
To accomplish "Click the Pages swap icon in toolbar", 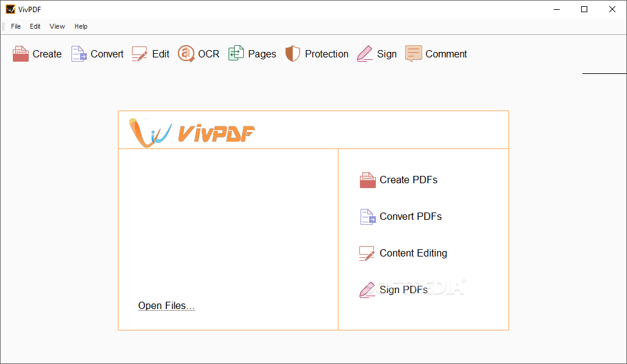I will (236, 54).
